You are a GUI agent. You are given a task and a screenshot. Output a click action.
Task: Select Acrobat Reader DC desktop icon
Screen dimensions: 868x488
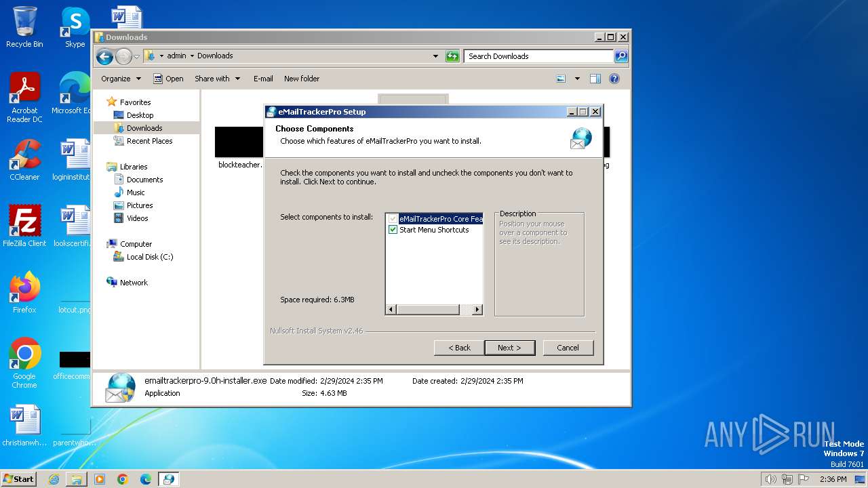[x=24, y=98]
